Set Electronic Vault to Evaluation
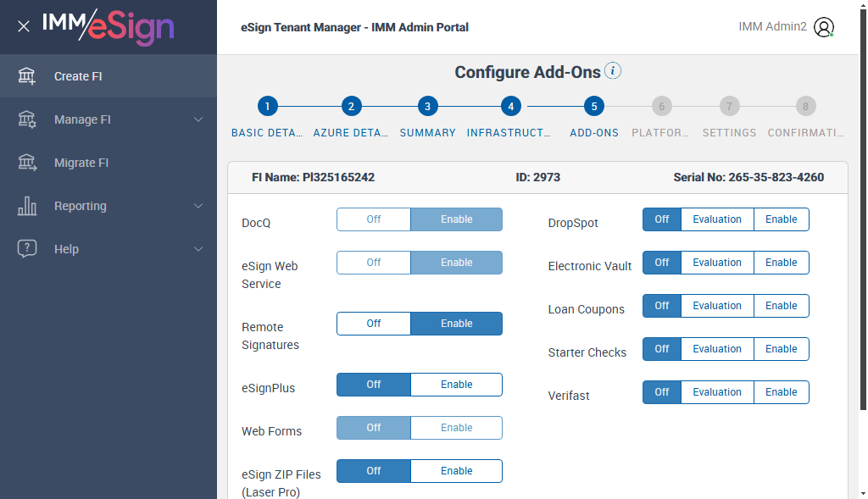The width and height of the screenshot is (868, 499). 717,263
